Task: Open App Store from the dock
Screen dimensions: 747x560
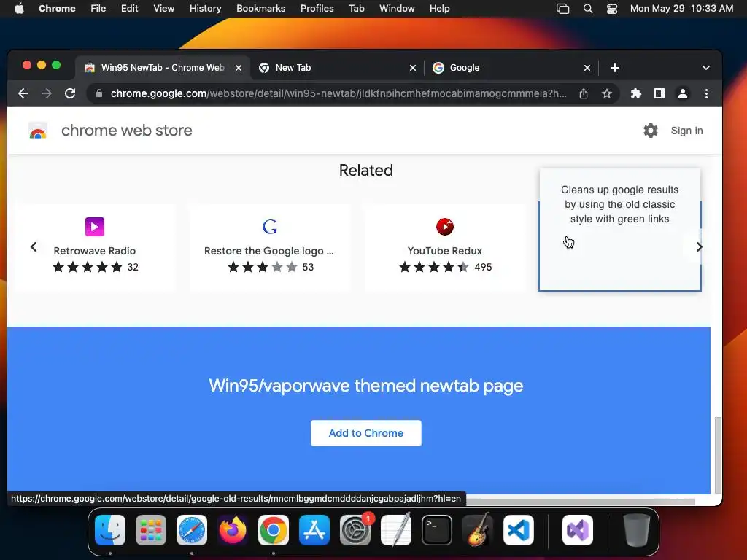Action: pos(314,530)
